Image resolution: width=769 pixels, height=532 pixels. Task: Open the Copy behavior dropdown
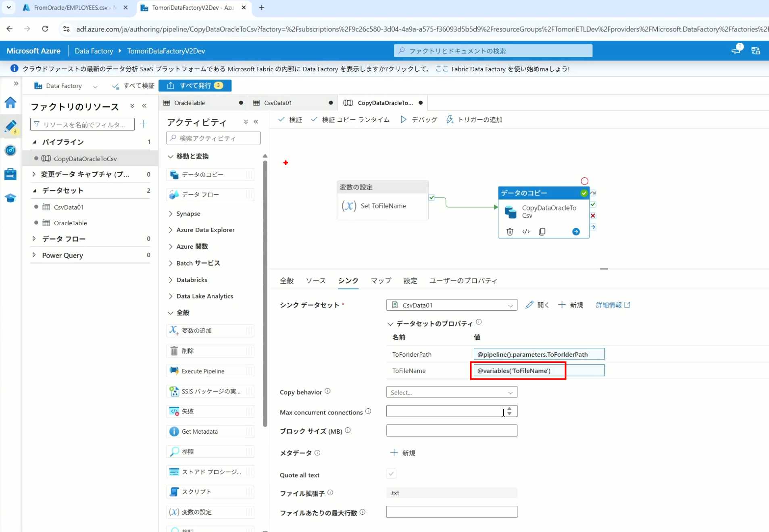click(451, 392)
